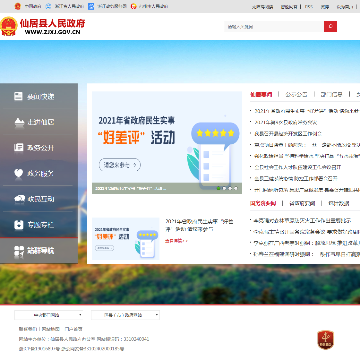Open sidebar item with heart icon
Image resolution: width=360 pixels, height=360 pixels.
(39, 173)
